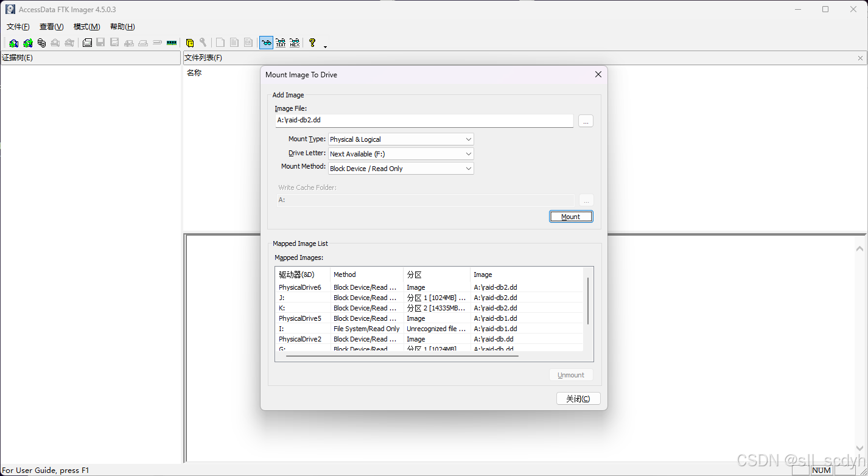Screen dimensions: 868x476
Task: Click the NUM status bar indicator
Action: [x=821, y=470]
